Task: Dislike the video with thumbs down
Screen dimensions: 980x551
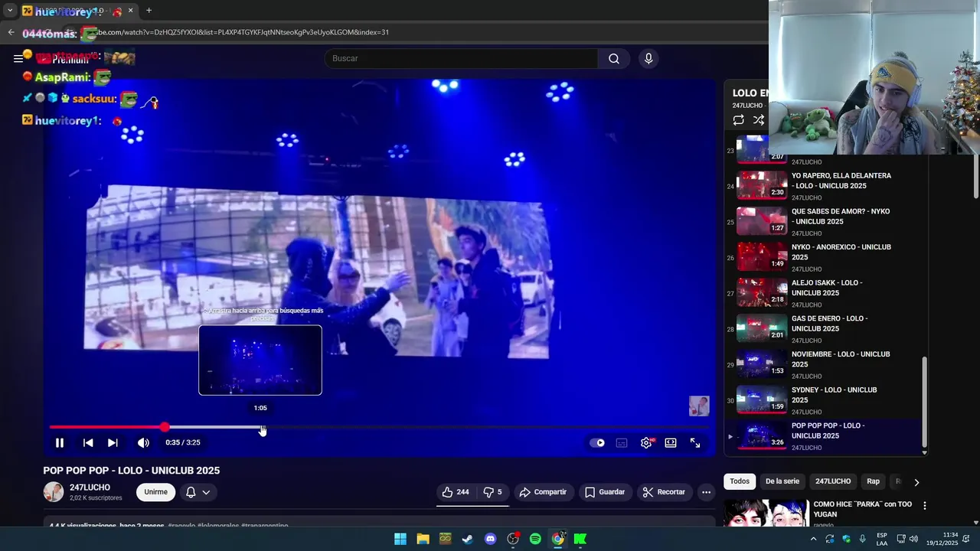Action: (492, 492)
